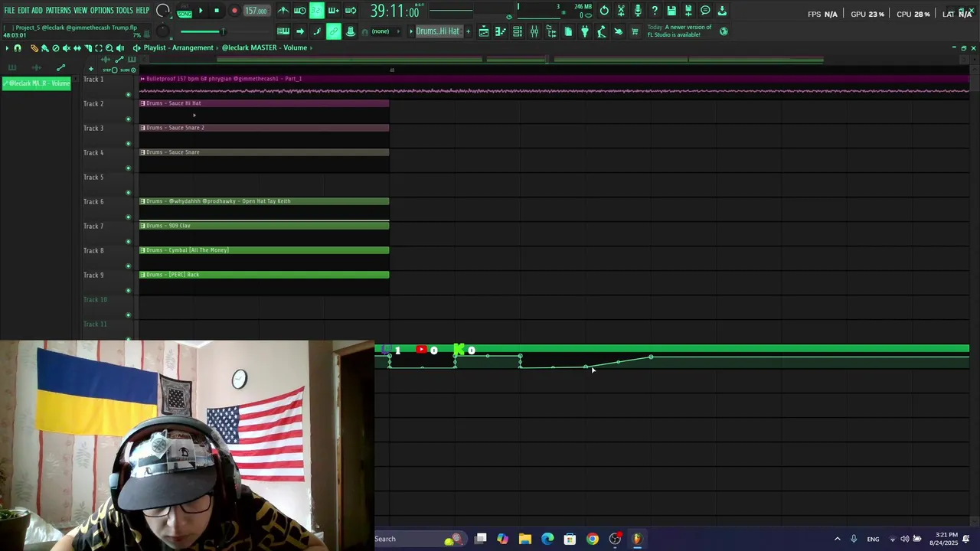Open the mixer icon
Screen dimensions: 980x551
[x=534, y=31]
